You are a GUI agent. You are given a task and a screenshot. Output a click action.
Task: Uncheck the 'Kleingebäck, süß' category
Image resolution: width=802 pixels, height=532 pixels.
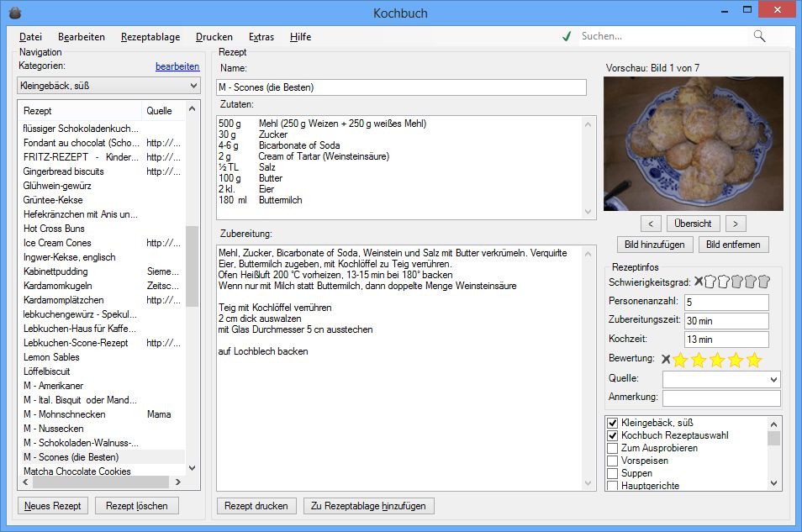coord(612,423)
